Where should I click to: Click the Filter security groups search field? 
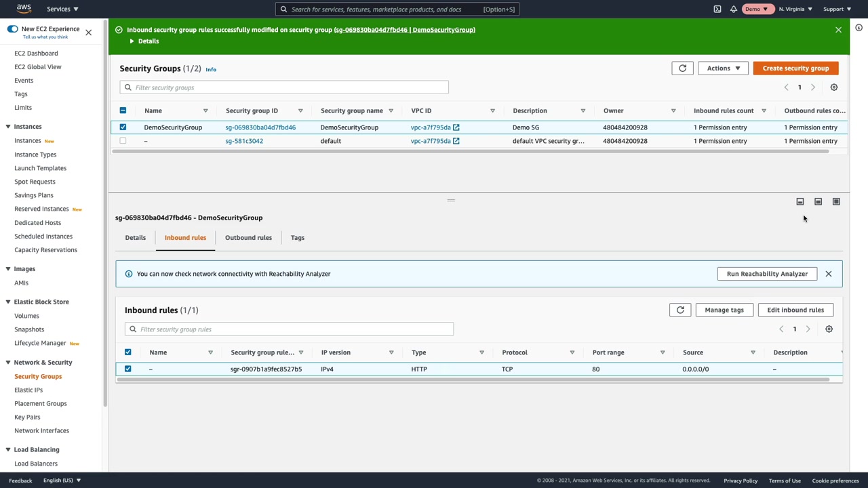click(285, 87)
